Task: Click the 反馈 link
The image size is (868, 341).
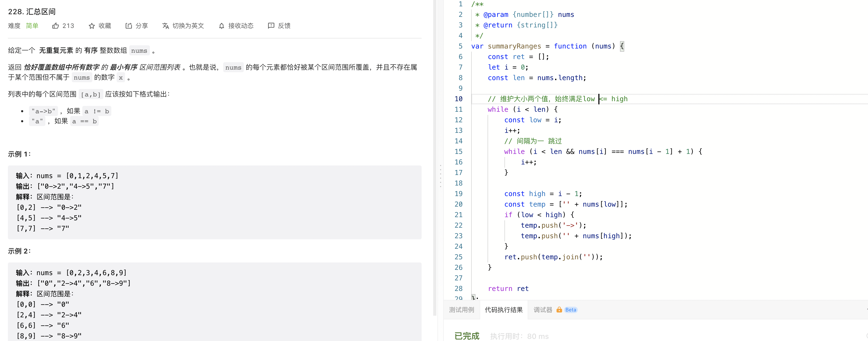Action: tap(284, 26)
